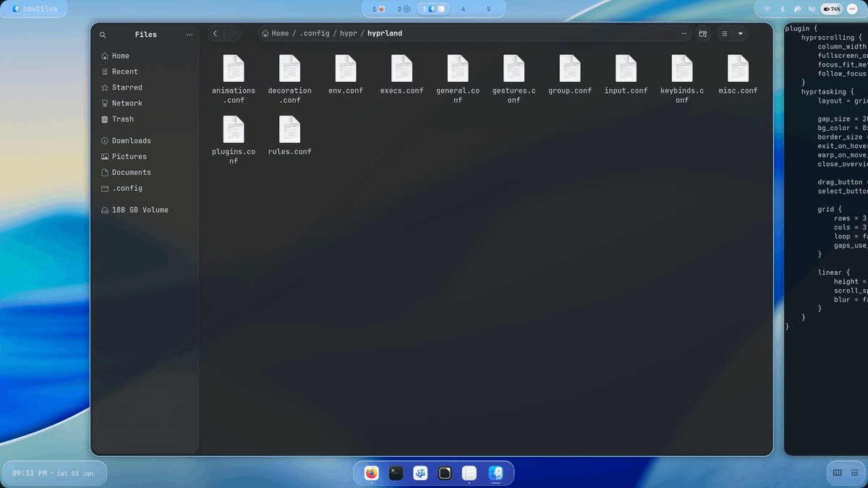Select the decoration.conf file icon
Image resolution: width=868 pixels, height=488 pixels.
(289, 69)
